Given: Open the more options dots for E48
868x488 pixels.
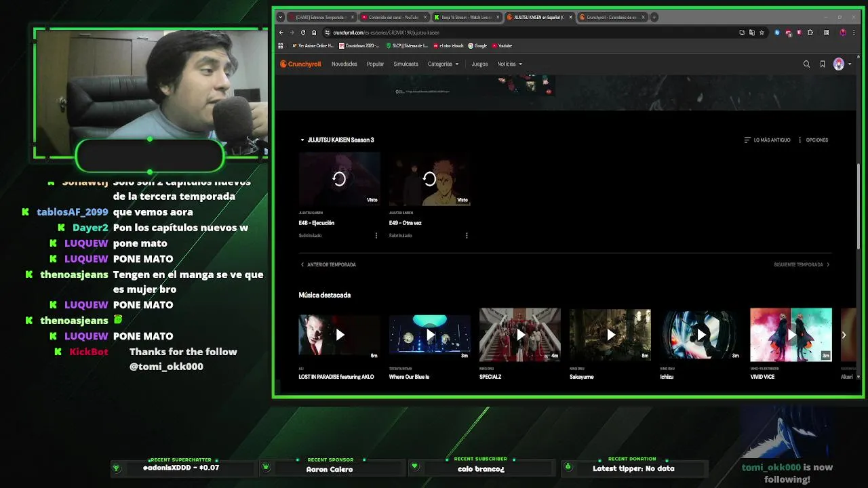Looking at the screenshot, I should click(376, 235).
